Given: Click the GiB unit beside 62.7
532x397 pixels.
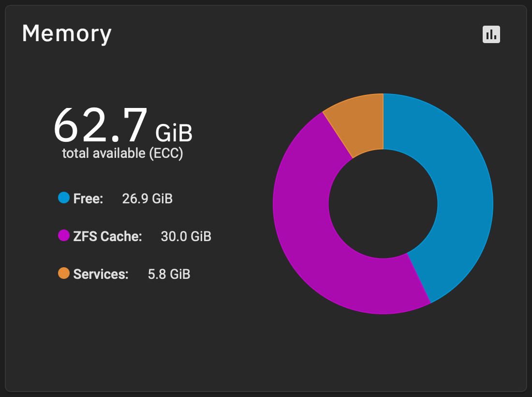Looking at the screenshot, I should 174,132.
